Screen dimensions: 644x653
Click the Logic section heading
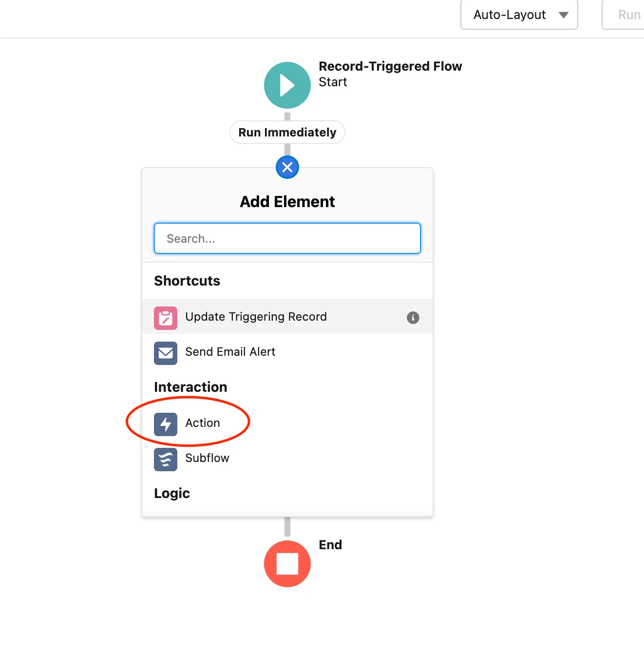172,493
